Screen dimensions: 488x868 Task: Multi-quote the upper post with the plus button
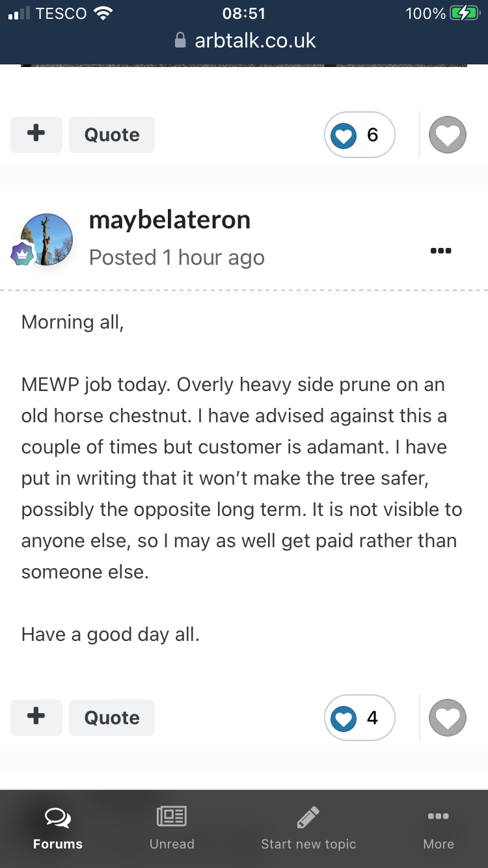click(36, 135)
